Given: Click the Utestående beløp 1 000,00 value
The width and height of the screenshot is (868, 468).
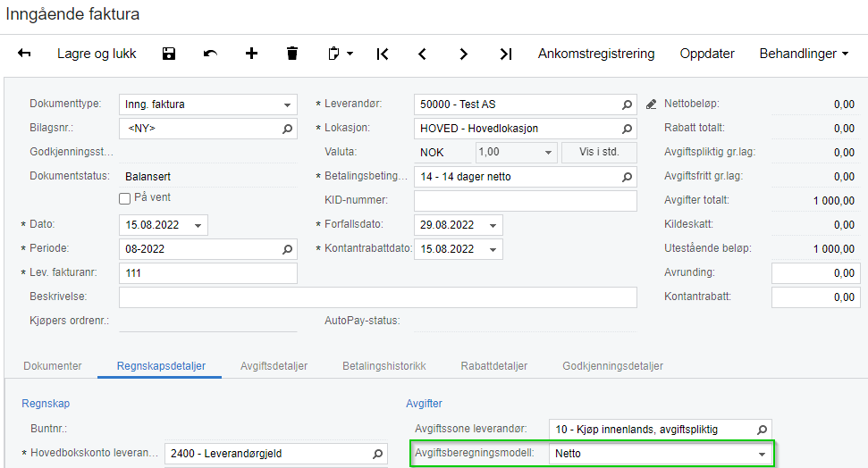Looking at the screenshot, I should pos(834,249).
